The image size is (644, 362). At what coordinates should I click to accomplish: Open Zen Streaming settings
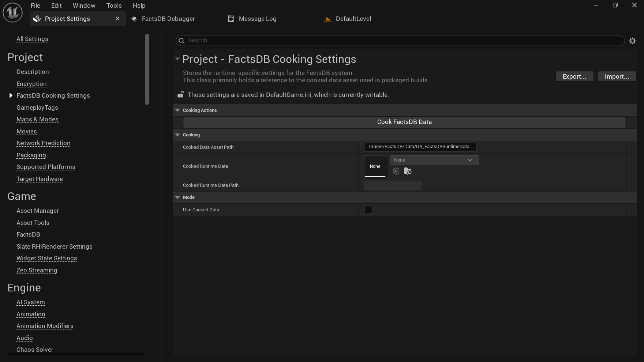point(37,271)
